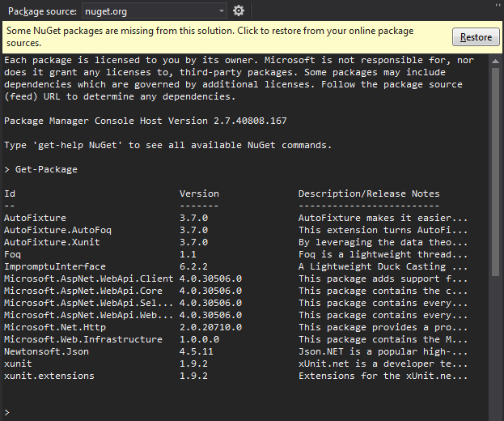Click the scrollbar down arrow

[495, 414]
